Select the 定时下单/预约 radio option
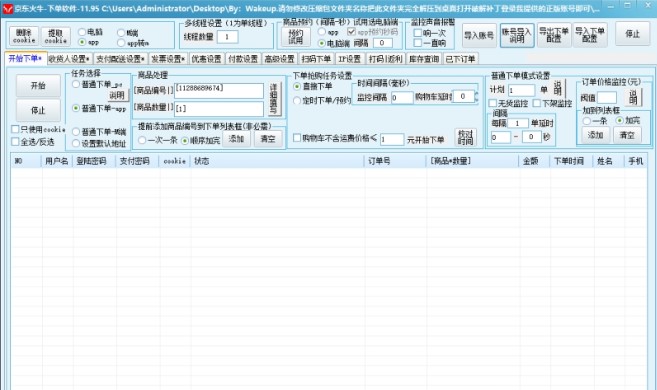Viewport: 657px width, 390px height. click(297, 101)
